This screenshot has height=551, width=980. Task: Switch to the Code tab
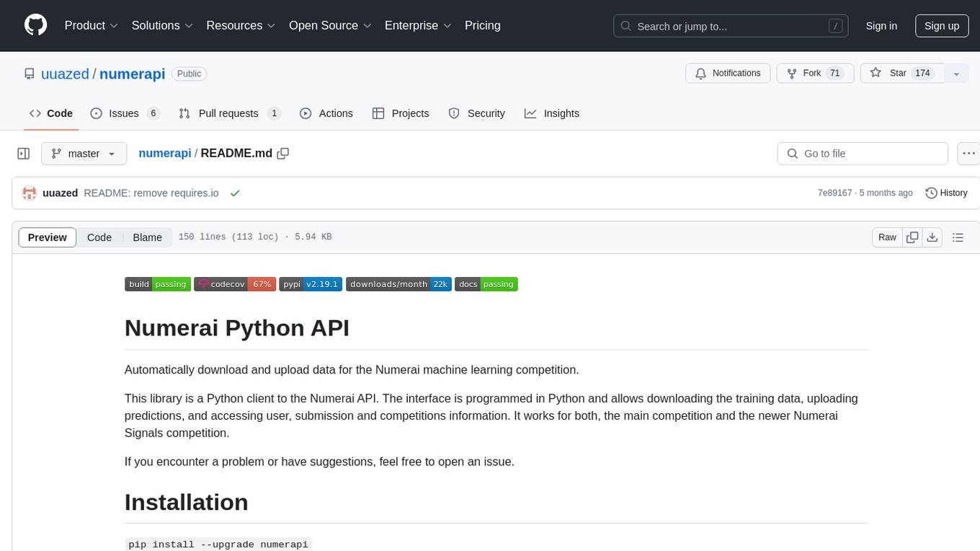click(x=51, y=113)
